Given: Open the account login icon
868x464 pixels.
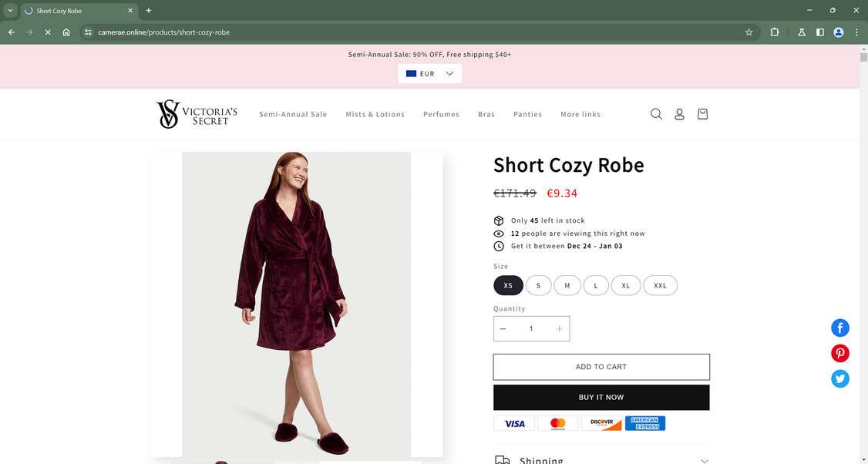Looking at the screenshot, I should [x=679, y=114].
